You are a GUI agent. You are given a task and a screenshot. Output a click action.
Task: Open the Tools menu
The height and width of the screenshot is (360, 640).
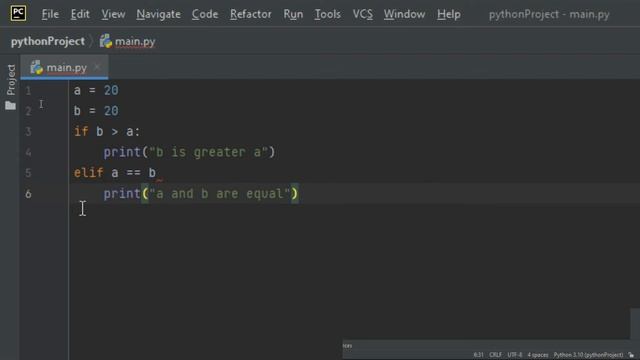pos(327,14)
